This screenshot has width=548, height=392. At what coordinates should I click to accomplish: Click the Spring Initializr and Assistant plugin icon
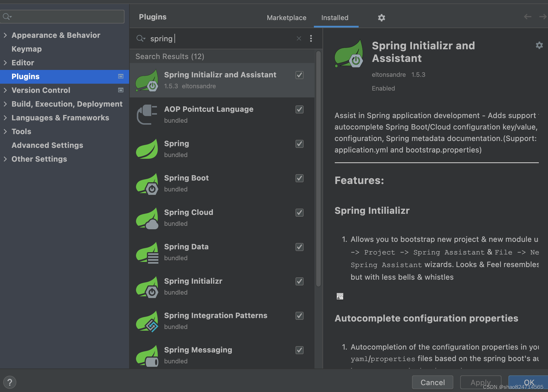click(147, 80)
